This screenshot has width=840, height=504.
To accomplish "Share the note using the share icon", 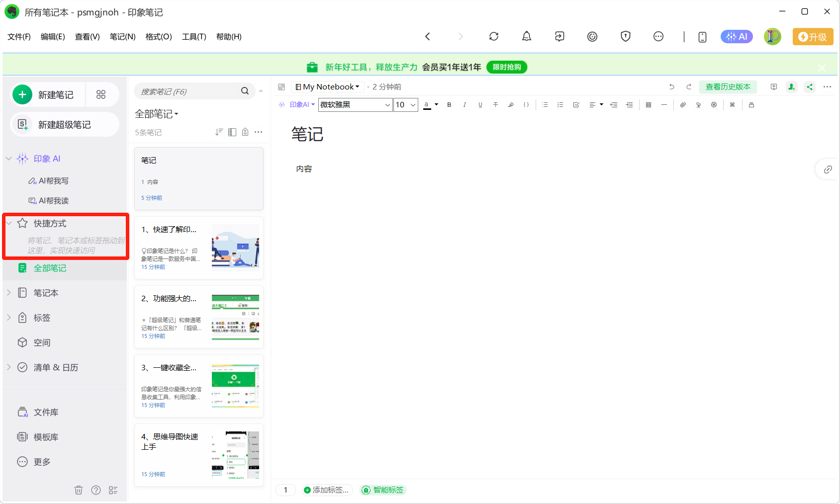I will (810, 86).
